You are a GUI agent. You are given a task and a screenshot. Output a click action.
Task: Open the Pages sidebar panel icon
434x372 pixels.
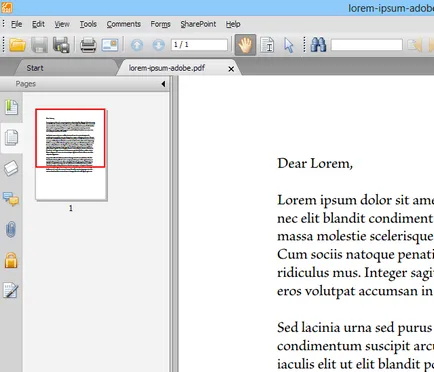point(11,138)
